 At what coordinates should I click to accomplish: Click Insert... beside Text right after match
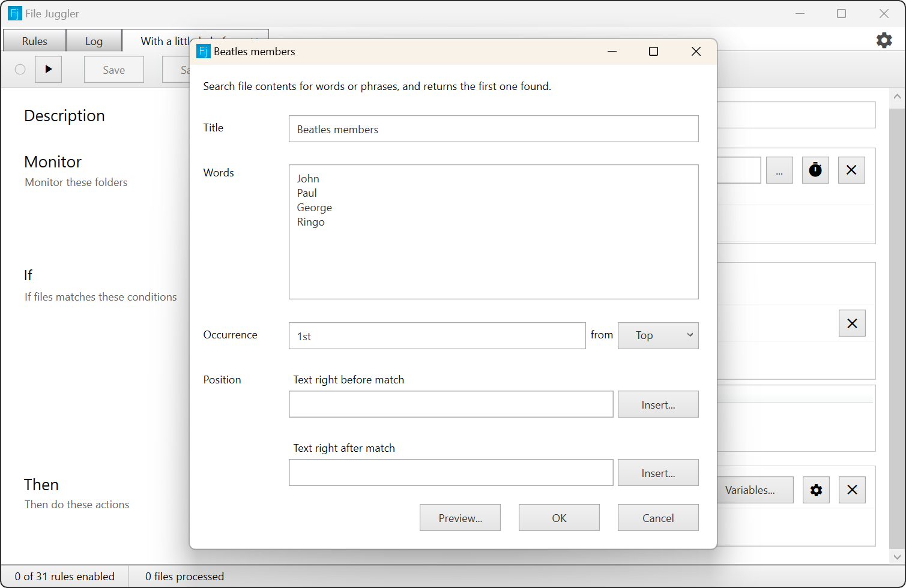[x=658, y=473]
